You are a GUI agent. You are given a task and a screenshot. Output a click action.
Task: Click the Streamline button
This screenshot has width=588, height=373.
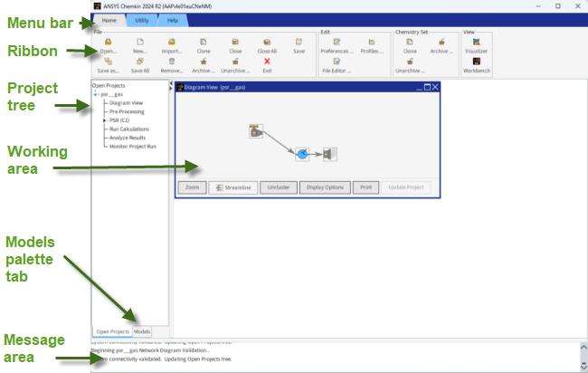coord(233,187)
